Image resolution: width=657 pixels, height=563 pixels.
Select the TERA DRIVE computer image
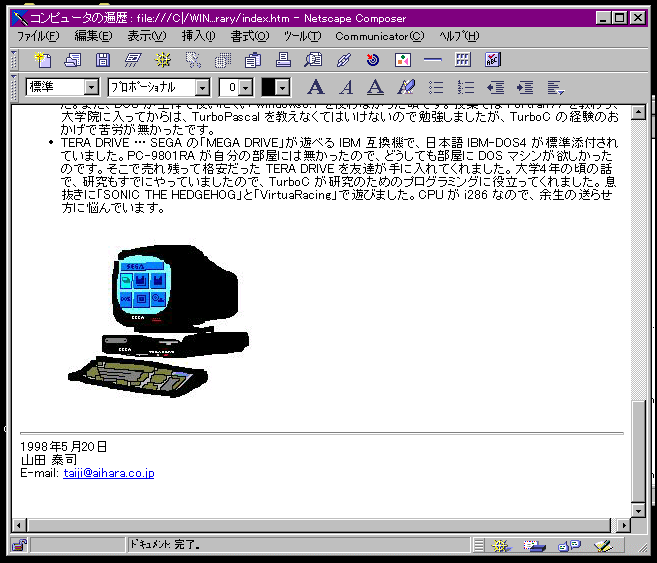pos(158,316)
